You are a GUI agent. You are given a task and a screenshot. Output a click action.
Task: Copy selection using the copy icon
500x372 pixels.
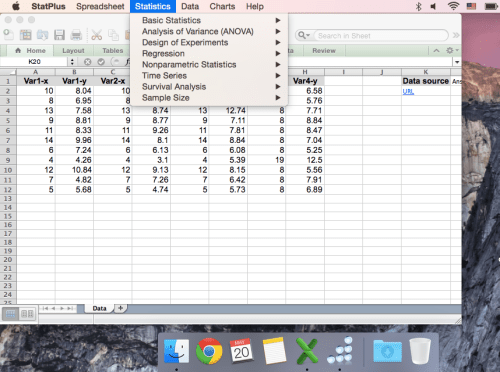(113, 35)
